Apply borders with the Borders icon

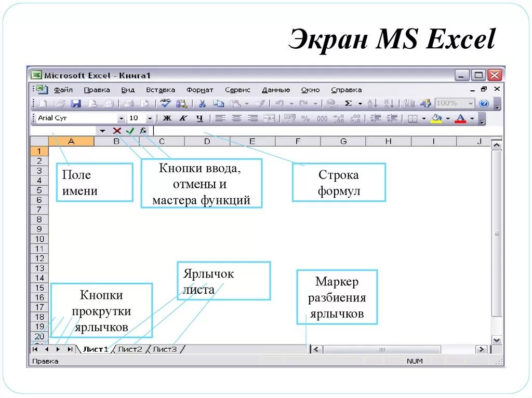(413, 118)
